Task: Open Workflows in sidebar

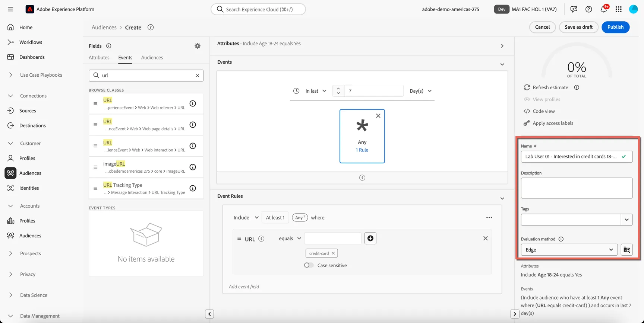Action: 31,42
